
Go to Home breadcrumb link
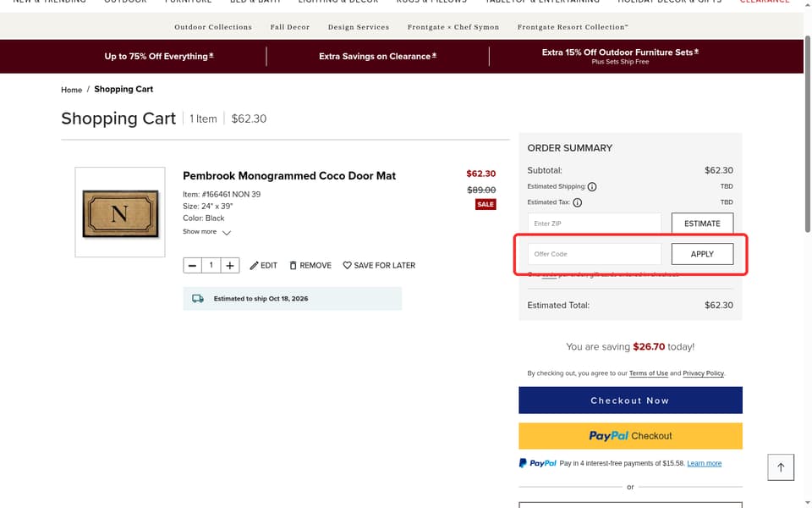pos(71,90)
